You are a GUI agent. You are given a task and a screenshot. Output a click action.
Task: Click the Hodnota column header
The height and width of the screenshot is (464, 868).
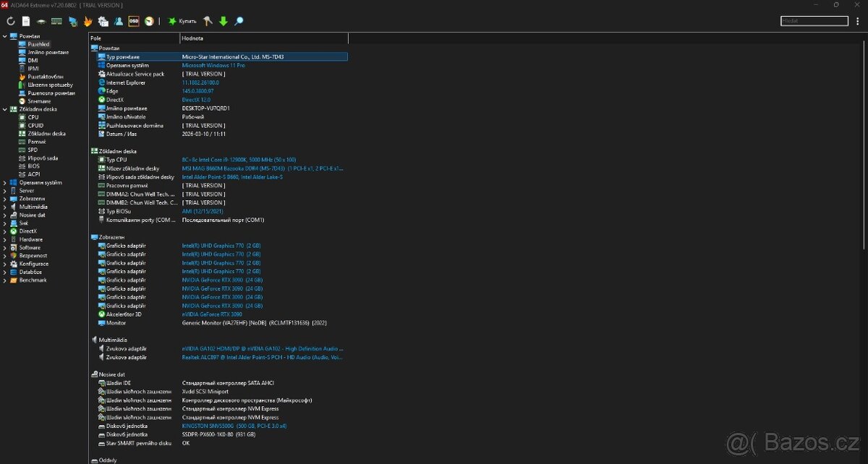(192, 38)
